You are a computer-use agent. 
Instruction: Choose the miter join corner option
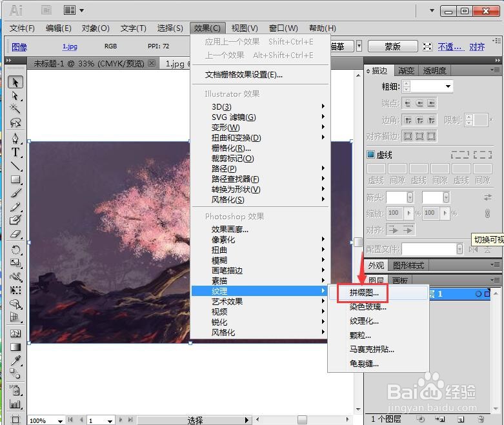(408, 120)
